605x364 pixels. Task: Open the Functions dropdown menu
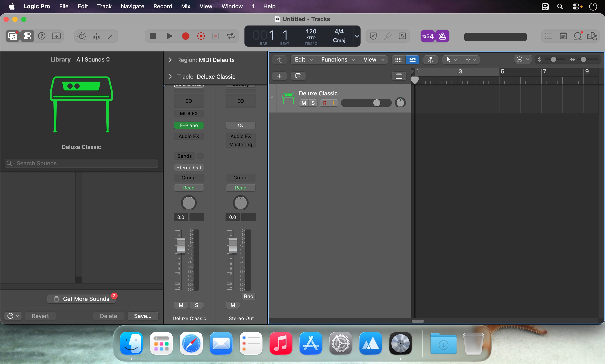click(338, 60)
